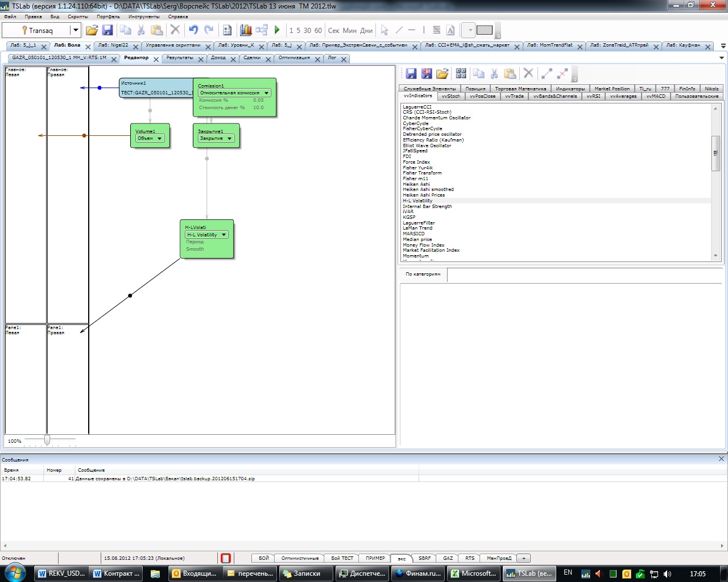
Task: Switch to the Оптимизация tab
Action: (x=294, y=58)
